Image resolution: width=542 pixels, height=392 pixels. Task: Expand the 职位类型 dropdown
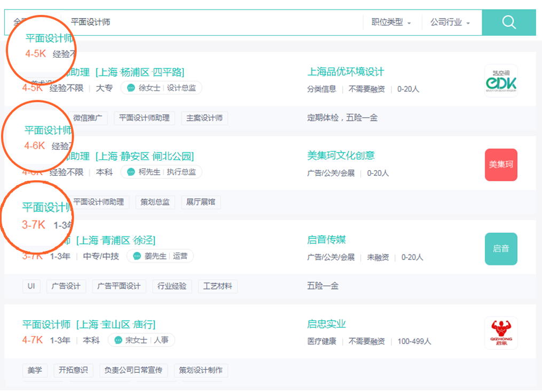391,22
